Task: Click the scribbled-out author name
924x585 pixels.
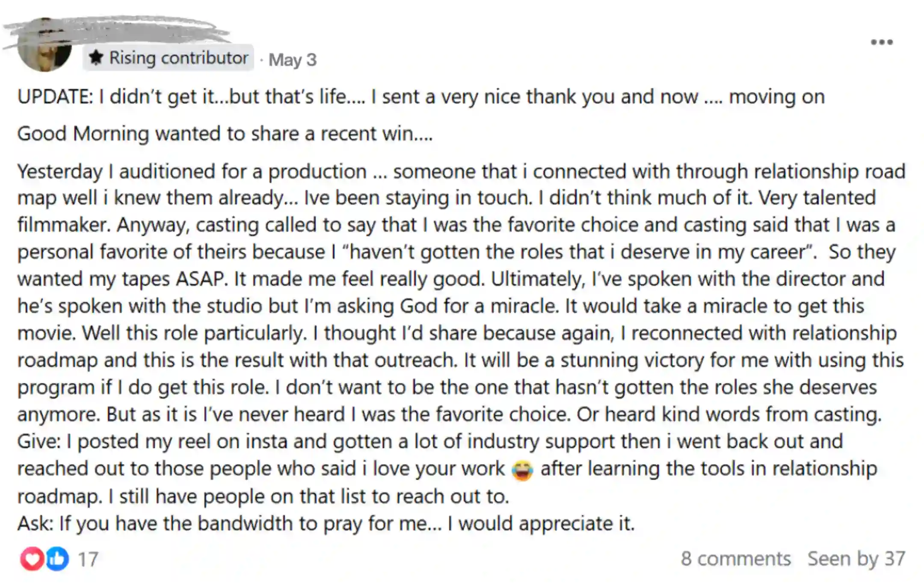Action: click(115, 31)
